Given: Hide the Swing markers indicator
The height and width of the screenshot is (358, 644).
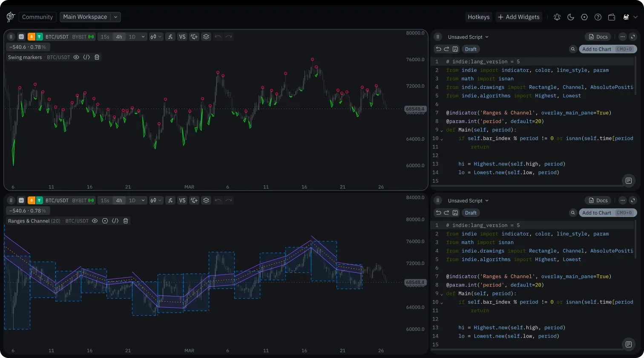Looking at the screenshot, I should (x=76, y=57).
